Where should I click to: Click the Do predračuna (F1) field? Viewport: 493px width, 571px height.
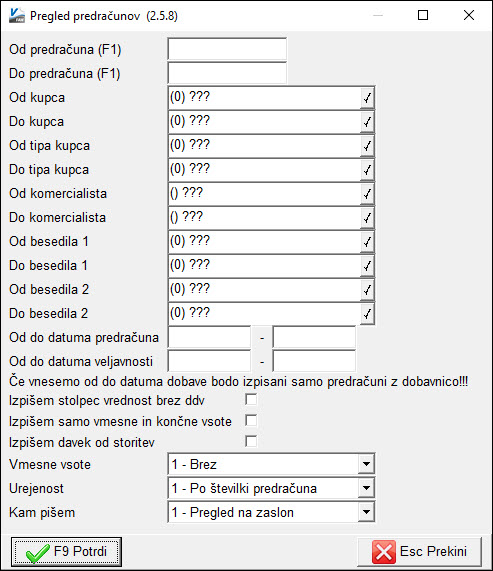(x=227, y=73)
